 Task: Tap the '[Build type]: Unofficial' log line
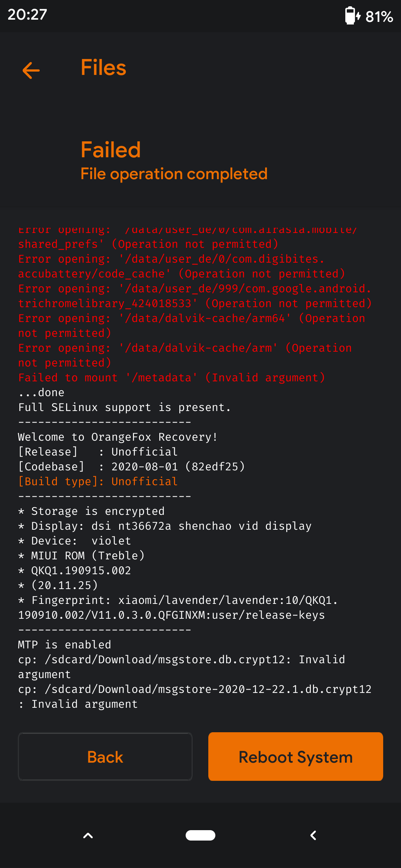click(98, 481)
